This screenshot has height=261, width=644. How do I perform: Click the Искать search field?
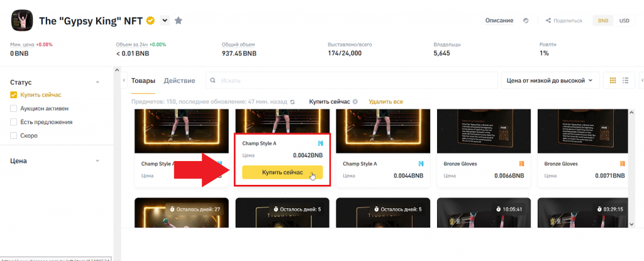pyautogui.click(x=351, y=81)
